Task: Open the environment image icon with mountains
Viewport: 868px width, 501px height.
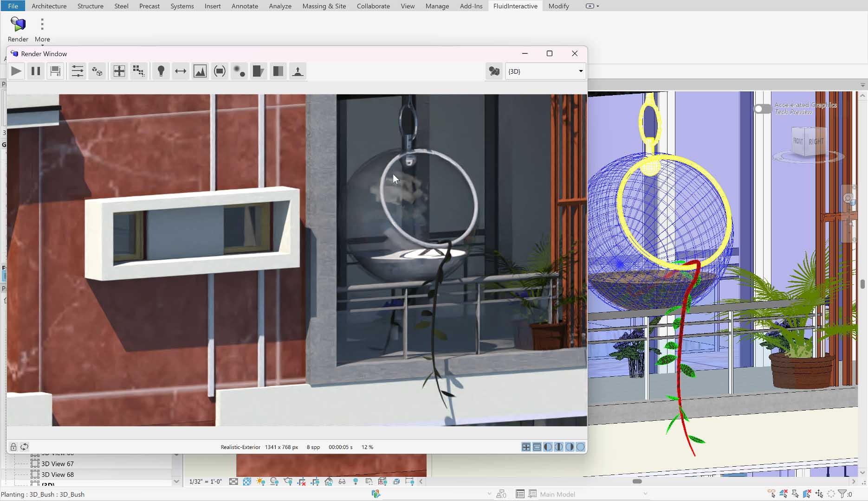Action: 200,71
